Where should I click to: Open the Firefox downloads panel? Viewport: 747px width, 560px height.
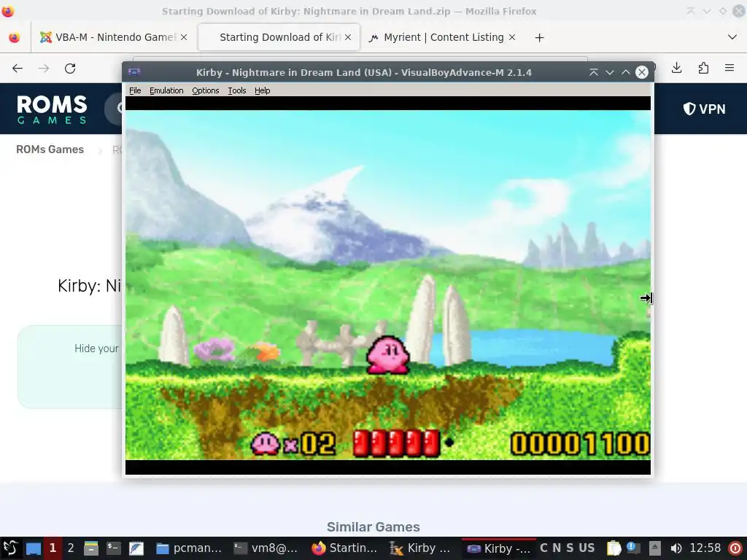click(676, 68)
